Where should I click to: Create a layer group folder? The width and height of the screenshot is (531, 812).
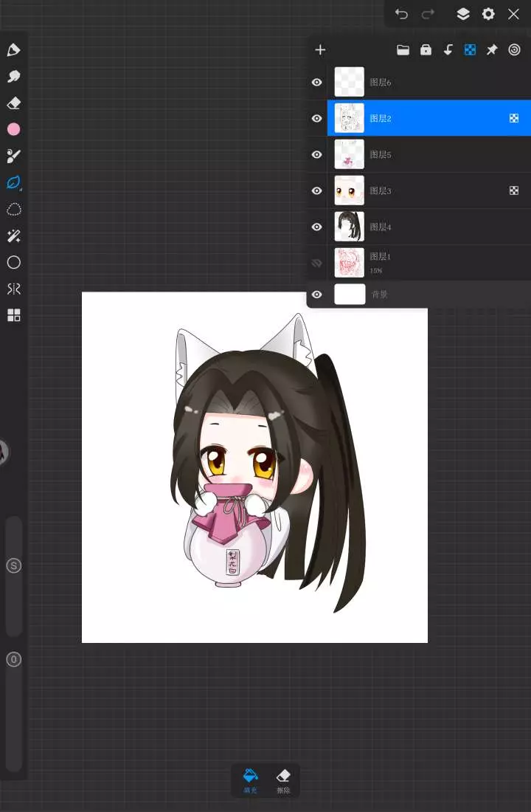[403, 49]
